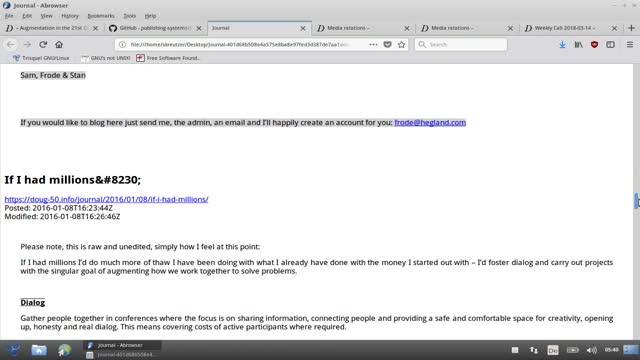
Task: Show site information in the address bar
Action: tap(122, 44)
